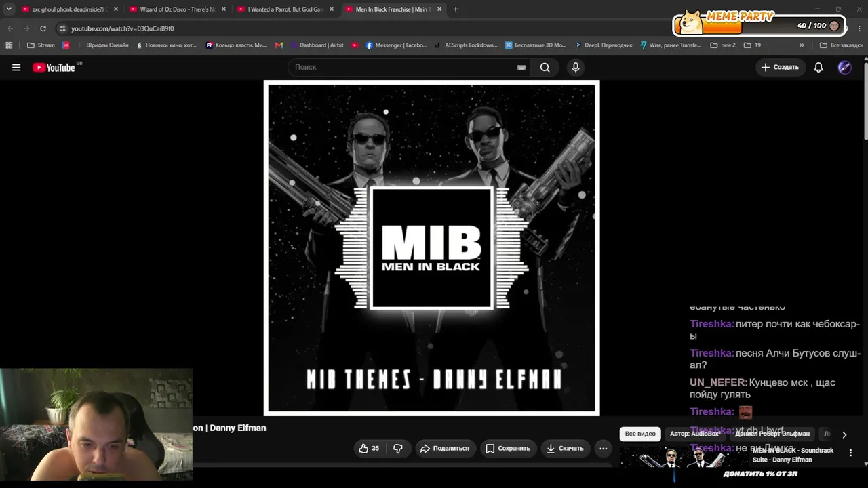Viewport: 868px width, 488px height.
Task: Show more hidden bookmarks chevron
Action: pyautogui.click(x=802, y=45)
